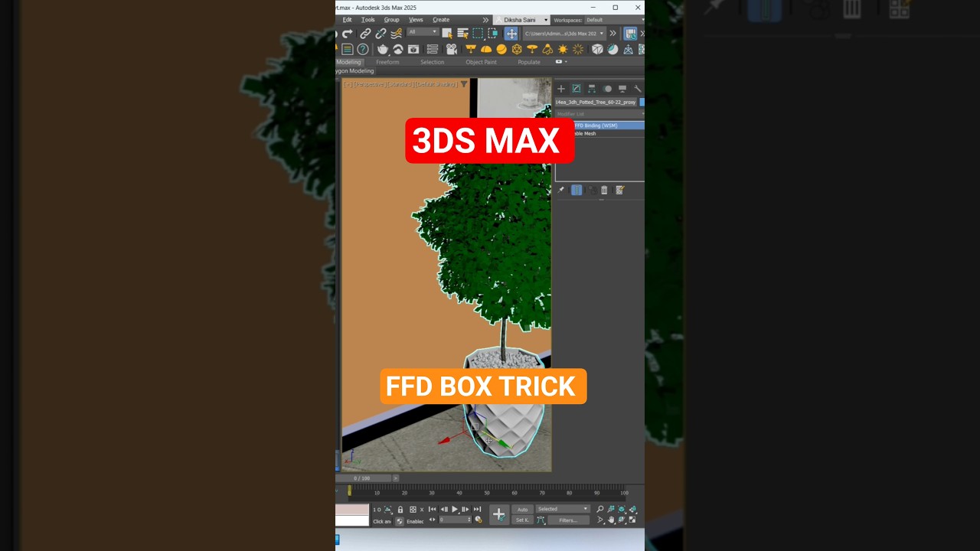980x551 pixels.
Task: Open key Filters... button
Action: point(568,520)
